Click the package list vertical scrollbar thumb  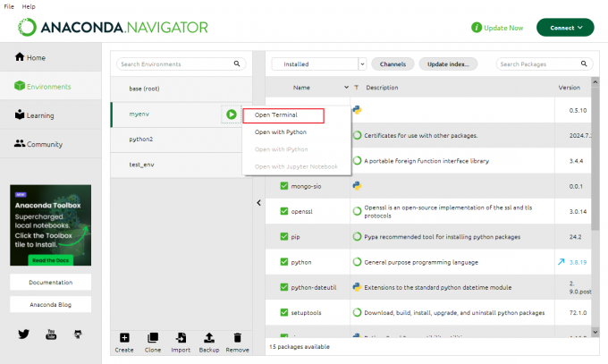pyautogui.click(x=595, y=159)
